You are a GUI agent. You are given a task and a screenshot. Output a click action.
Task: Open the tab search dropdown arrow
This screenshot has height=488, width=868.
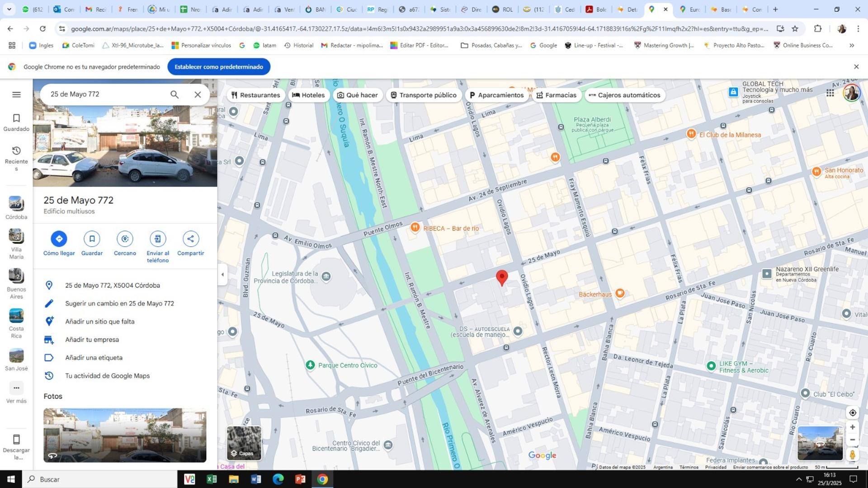[9, 9]
